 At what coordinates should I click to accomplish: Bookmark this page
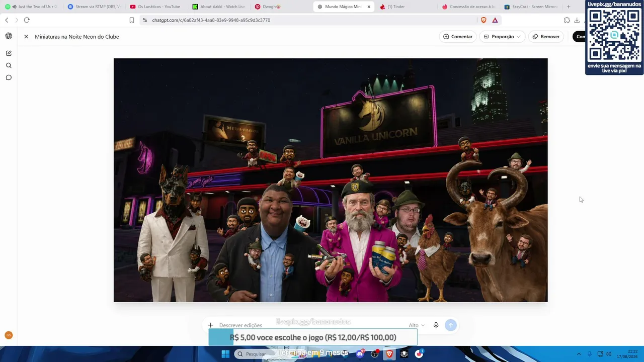[x=132, y=20]
